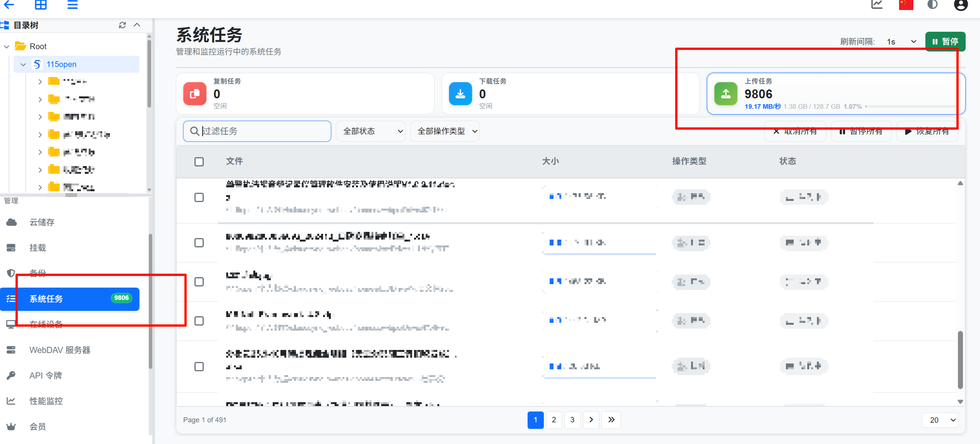980x444 pixels.
Task: Toggle the hamburger menu icon
Action: (x=72, y=5)
